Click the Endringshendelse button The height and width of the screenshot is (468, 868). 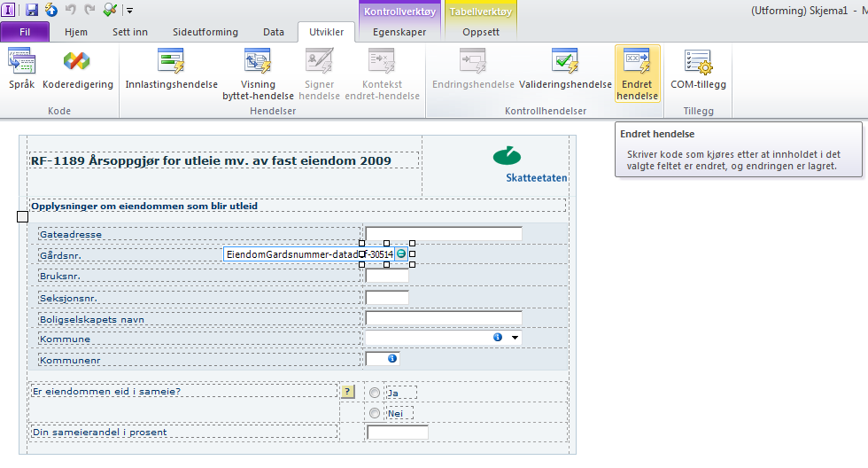click(x=473, y=68)
